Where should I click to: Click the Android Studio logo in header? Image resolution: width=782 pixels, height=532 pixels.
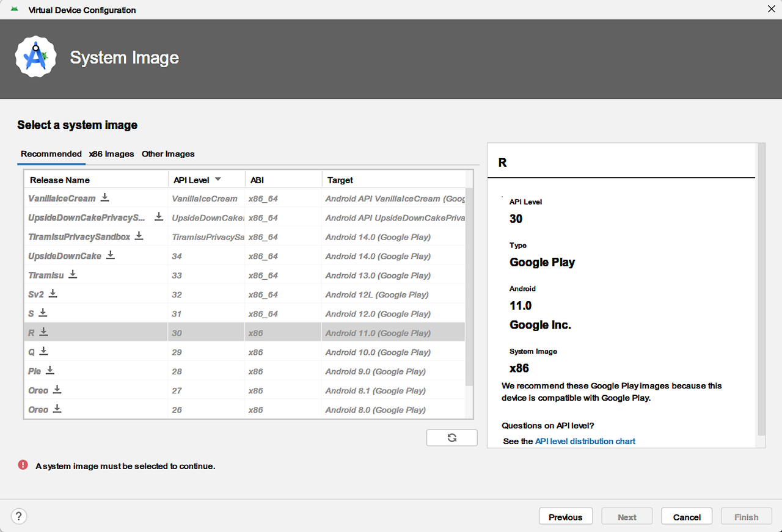(35, 57)
